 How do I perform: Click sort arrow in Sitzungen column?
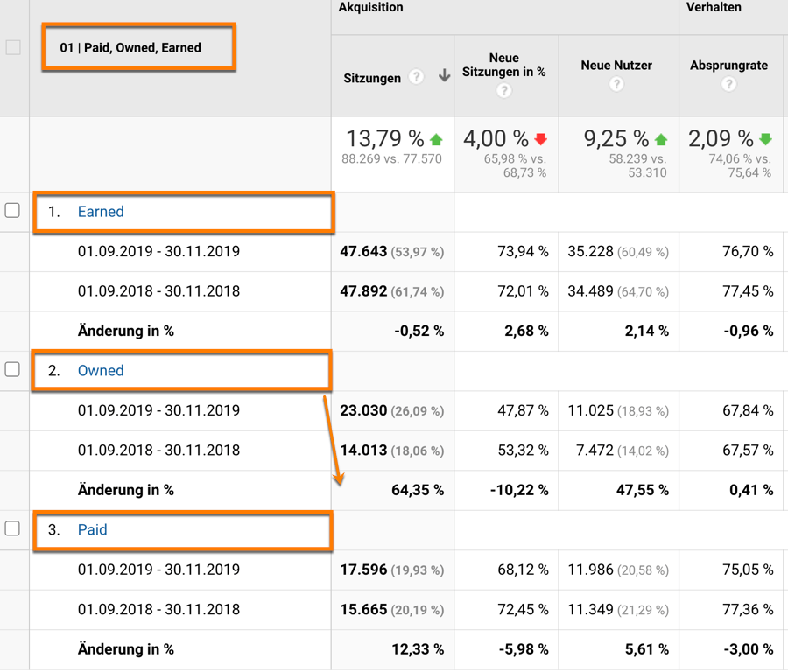click(x=444, y=77)
